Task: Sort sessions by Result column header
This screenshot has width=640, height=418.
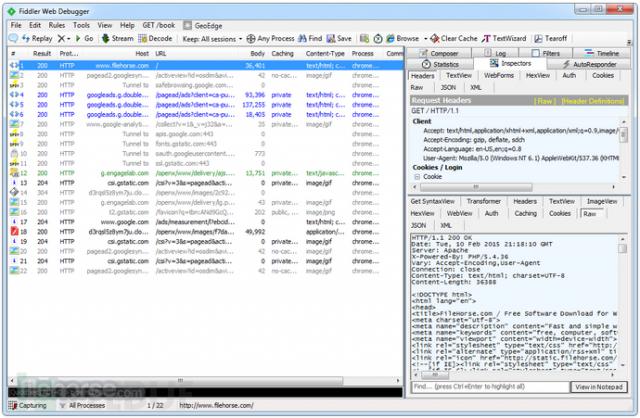Action: (42, 53)
